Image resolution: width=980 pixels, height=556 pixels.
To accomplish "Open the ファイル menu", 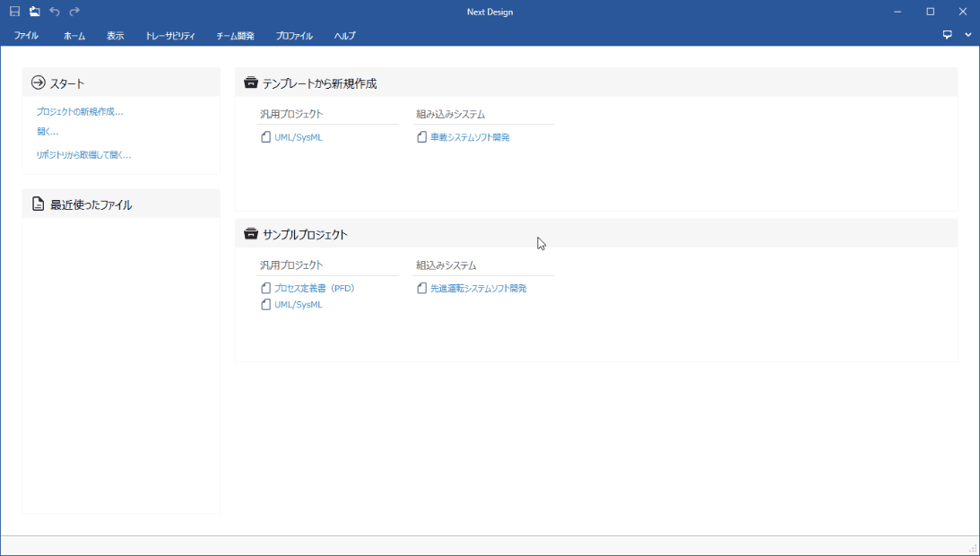I will click(26, 36).
